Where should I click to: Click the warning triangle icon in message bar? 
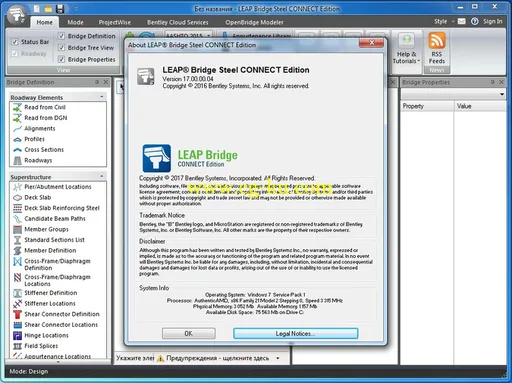[x=160, y=358]
